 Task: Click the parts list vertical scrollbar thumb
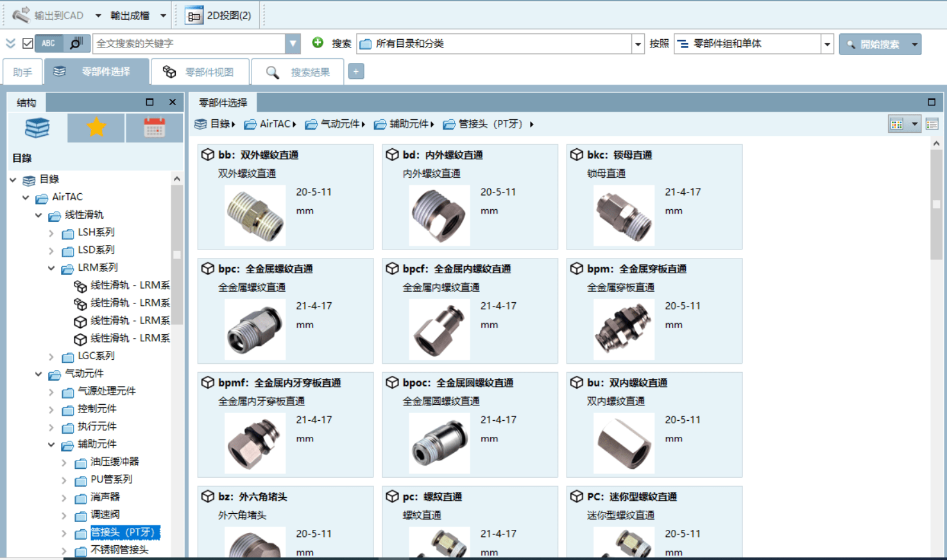[937, 205]
